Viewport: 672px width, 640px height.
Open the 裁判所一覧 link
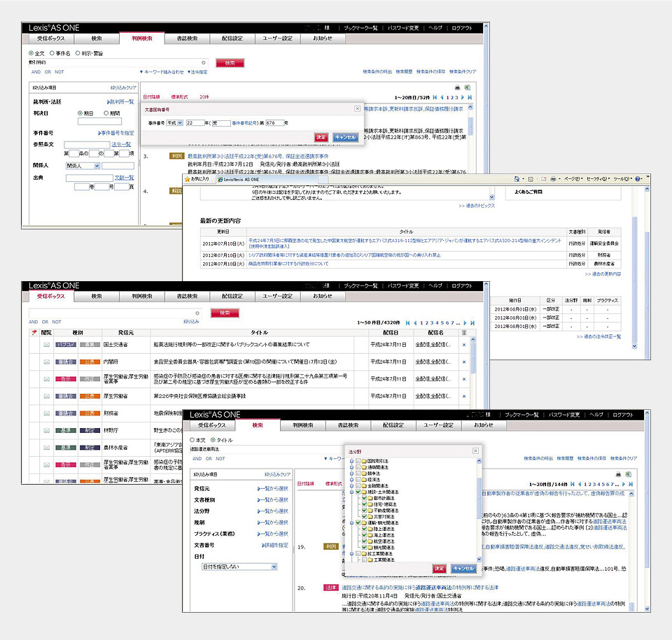[120, 102]
